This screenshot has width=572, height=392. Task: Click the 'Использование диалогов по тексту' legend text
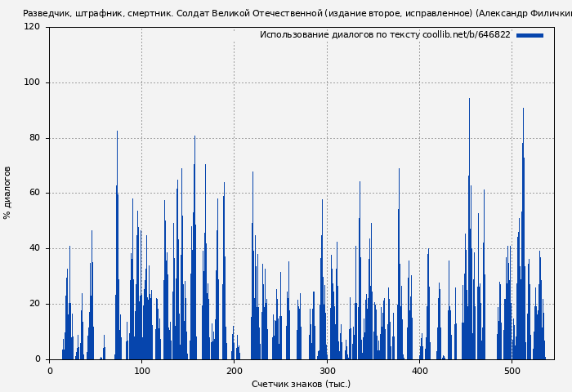(x=340, y=35)
